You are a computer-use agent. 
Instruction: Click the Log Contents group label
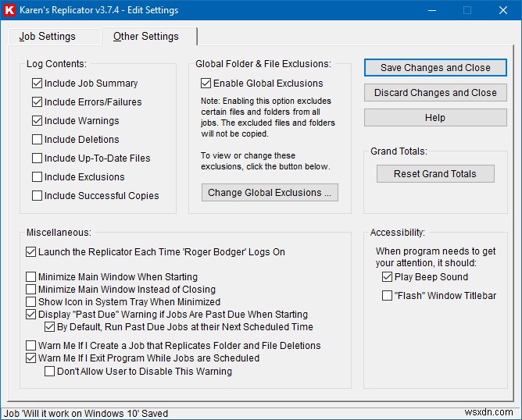point(56,63)
